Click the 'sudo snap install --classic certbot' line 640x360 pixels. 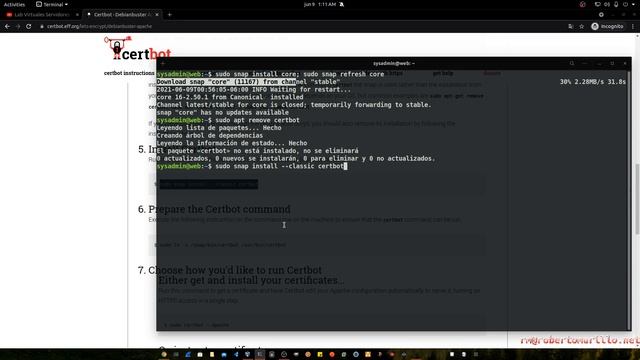(252, 166)
